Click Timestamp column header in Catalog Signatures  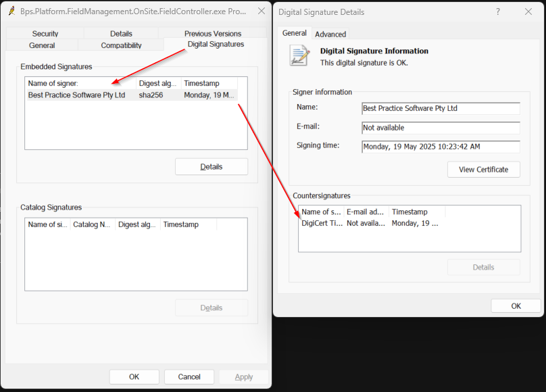tap(189, 224)
